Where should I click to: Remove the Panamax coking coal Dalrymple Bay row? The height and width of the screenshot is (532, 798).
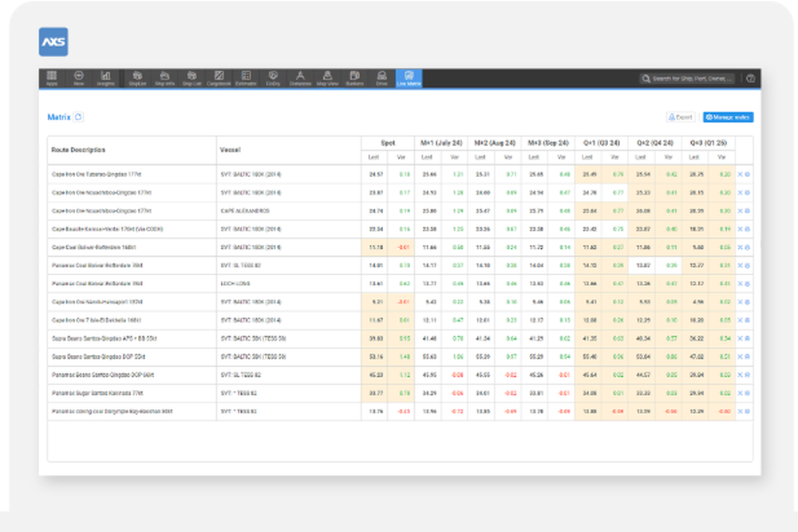[x=741, y=412]
